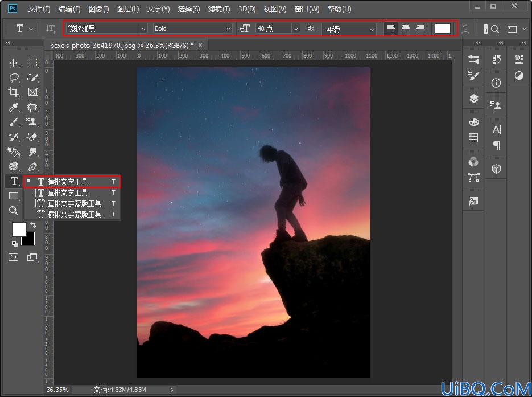Screen dimensions: 532x397
Task: Click the text color swatch in options bar
Action: 443,29
